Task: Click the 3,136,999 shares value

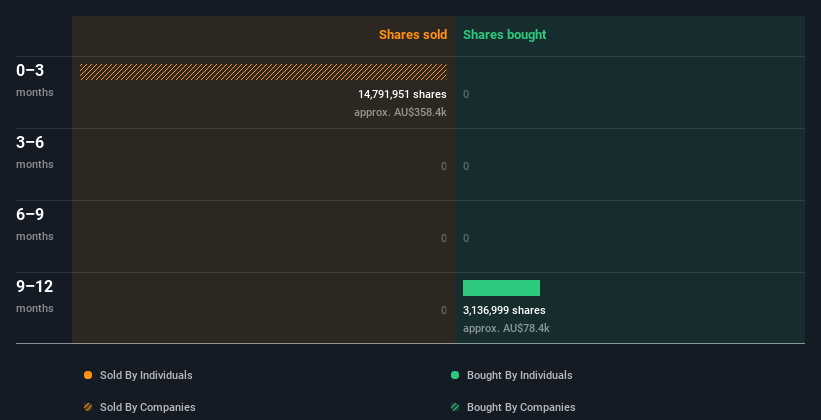Action: tap(504, 311)
